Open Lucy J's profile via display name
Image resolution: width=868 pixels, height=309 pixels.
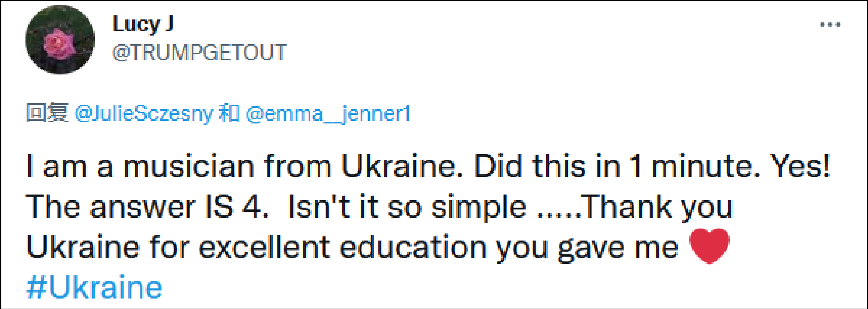coord(143,24)
